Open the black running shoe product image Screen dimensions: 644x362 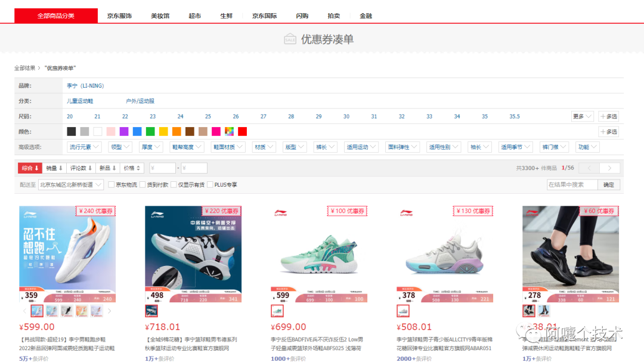point(571,254)
